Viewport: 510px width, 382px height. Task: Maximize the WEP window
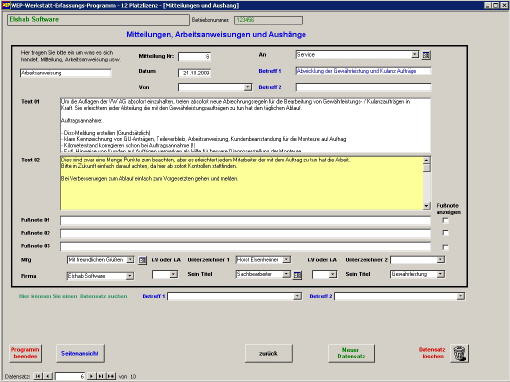[x=496, y=5]
